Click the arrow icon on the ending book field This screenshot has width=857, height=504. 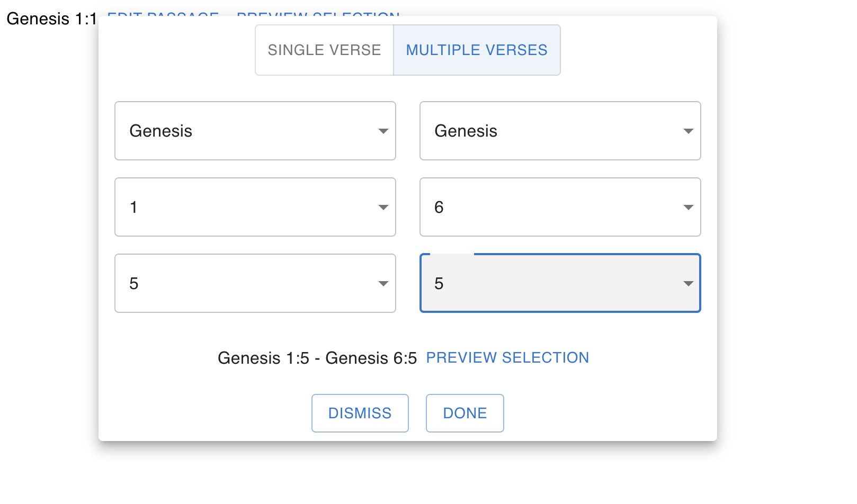[x=689, y=131]
